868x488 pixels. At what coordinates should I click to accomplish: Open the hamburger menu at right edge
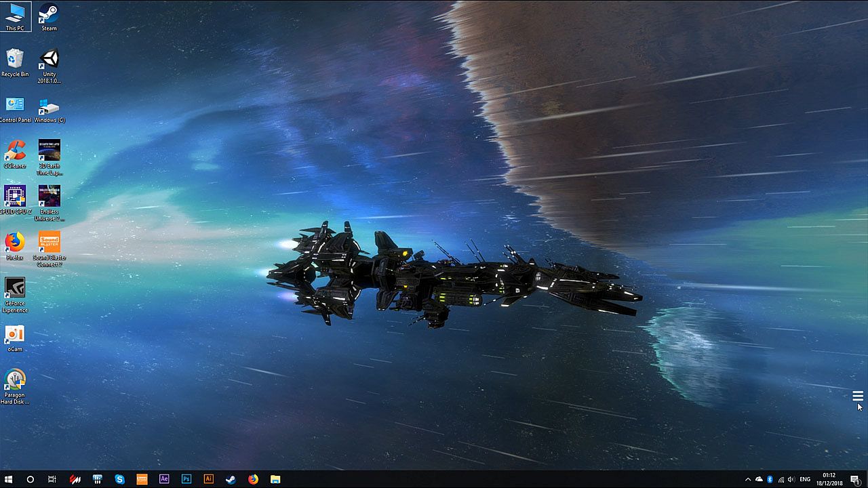[x=858, y=396]
